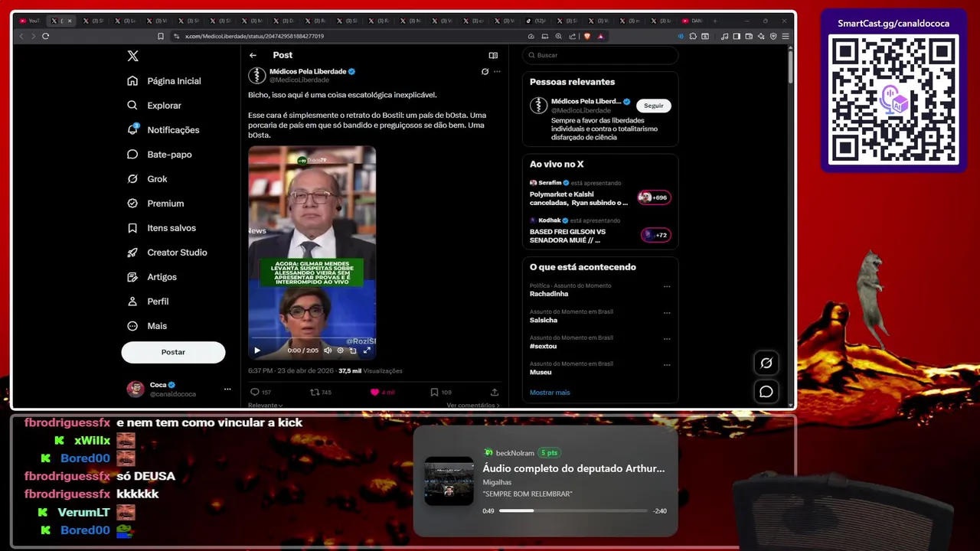Open options for the Rachadinha trend
The height and width of the screenshot is (551, 980).
(x=667, y=286)
